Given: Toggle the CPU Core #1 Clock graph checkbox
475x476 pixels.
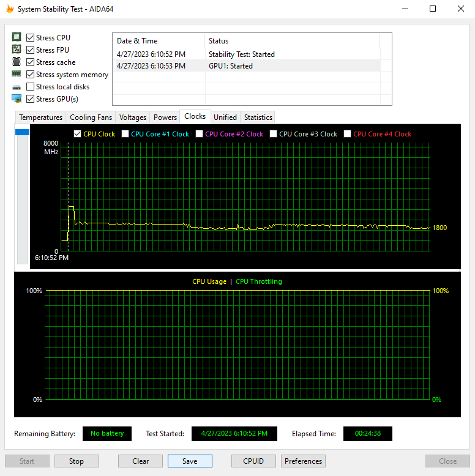Looking at the screenshot, I should pos(125,134).
